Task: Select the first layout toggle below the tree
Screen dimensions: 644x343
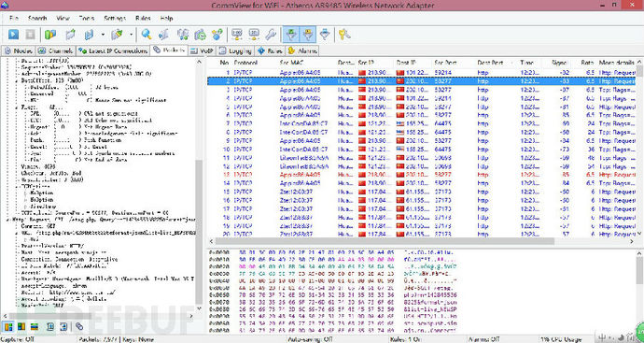Action: pos(8,326)
